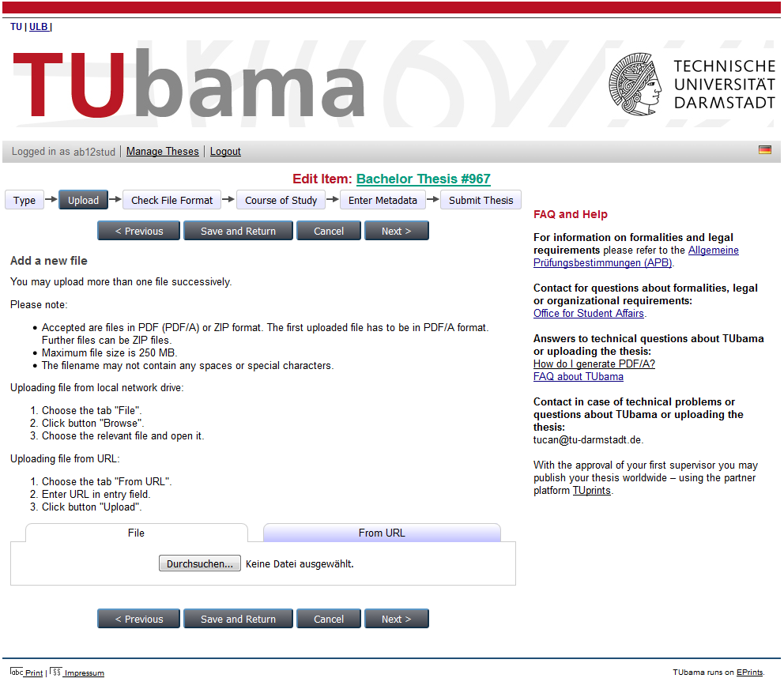Click the 'Choose the tab "File".' instruction
The height and width of the screenshot is (682, 784).
[x=92, y=410]
